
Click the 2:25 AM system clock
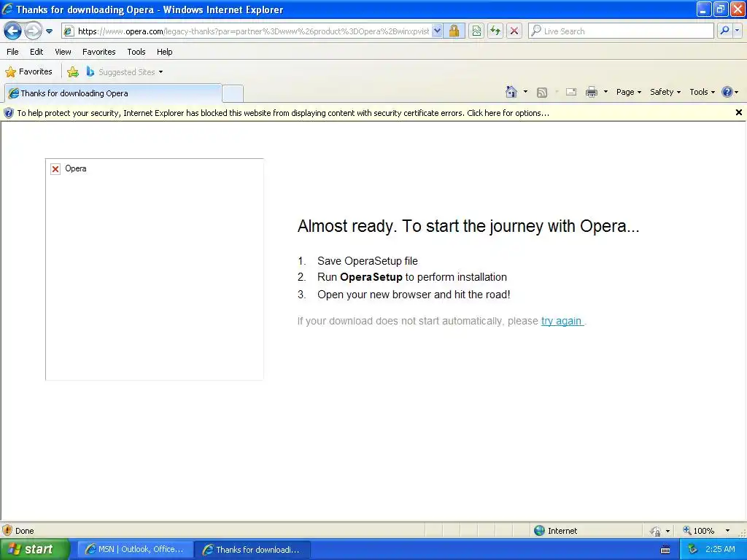[720, 549]
